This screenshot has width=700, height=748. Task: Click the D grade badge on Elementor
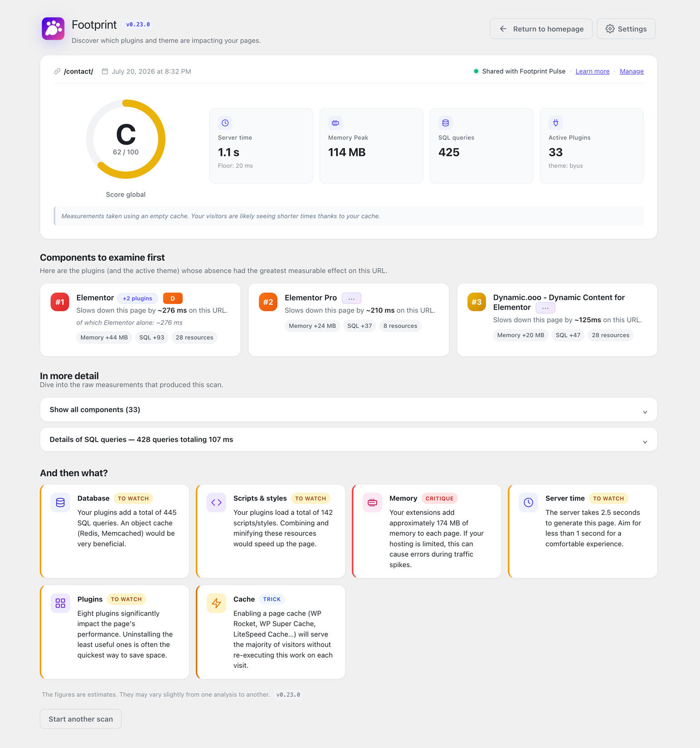[x=172, y=298]
